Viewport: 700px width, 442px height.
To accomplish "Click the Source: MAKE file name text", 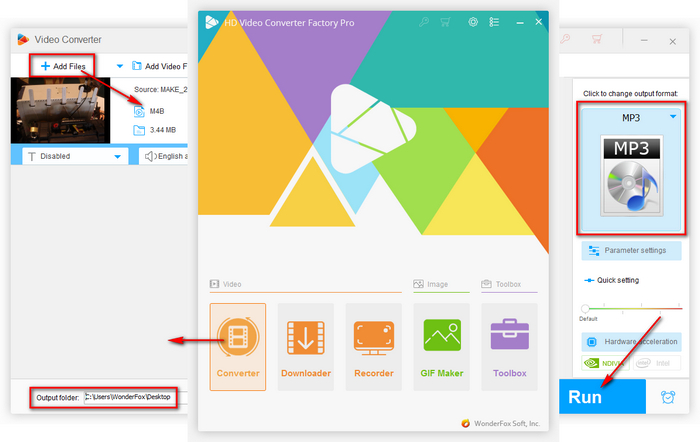I will (161, 89).
